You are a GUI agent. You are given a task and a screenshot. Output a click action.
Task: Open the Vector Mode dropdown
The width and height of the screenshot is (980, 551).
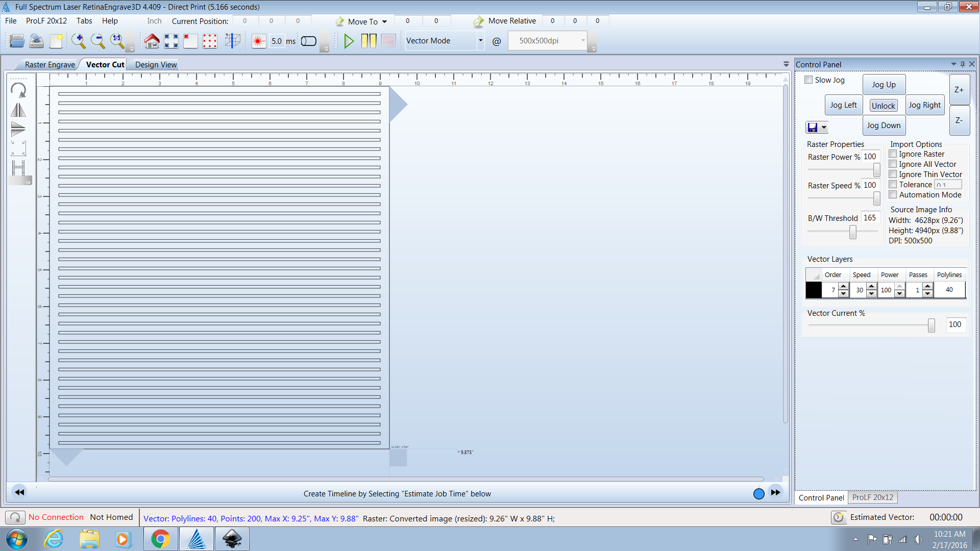click(480, 40)
